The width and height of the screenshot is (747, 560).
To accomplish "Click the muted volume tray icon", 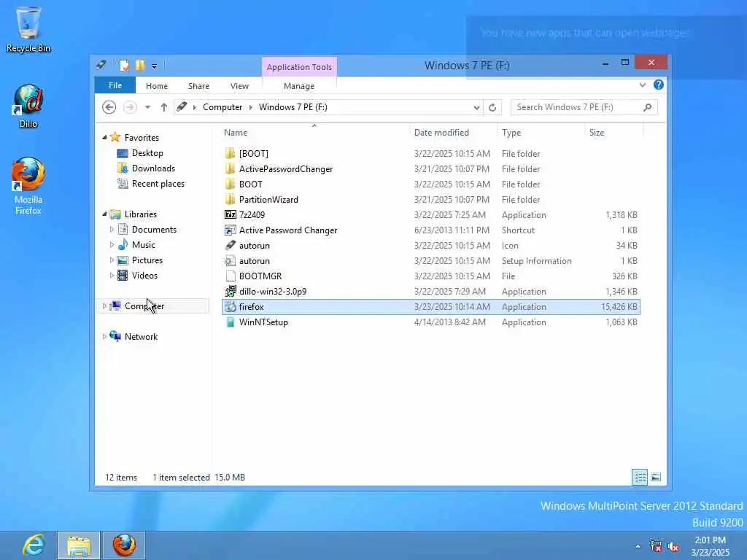I will point(673,547).
